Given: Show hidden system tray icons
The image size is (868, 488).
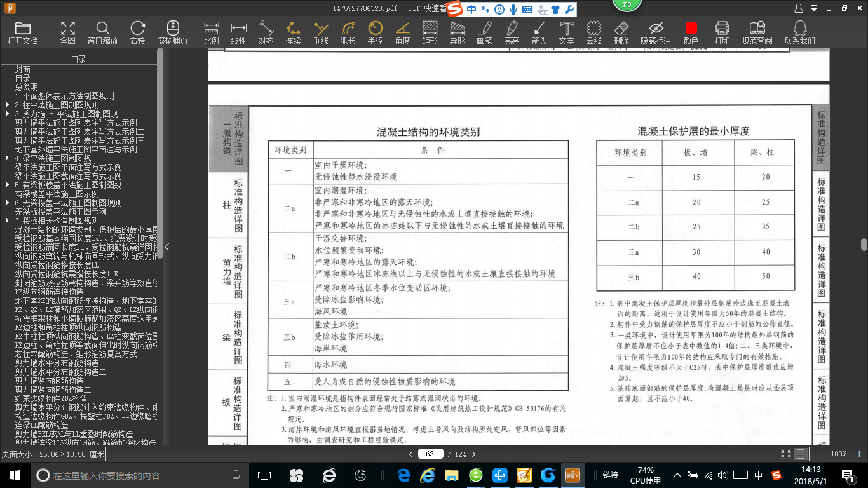Looking at the screenshot, I should point(678,475).
